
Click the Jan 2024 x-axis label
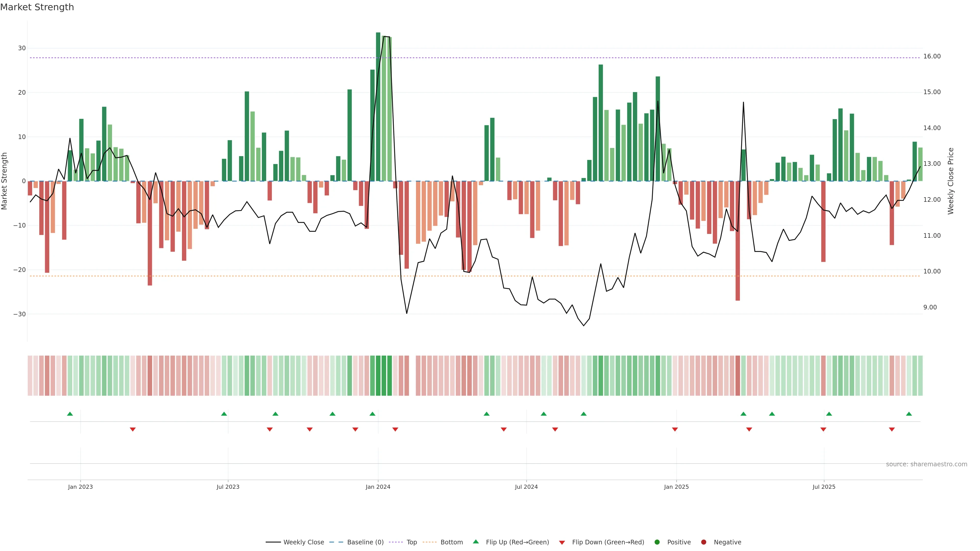(x=378, y=487)
